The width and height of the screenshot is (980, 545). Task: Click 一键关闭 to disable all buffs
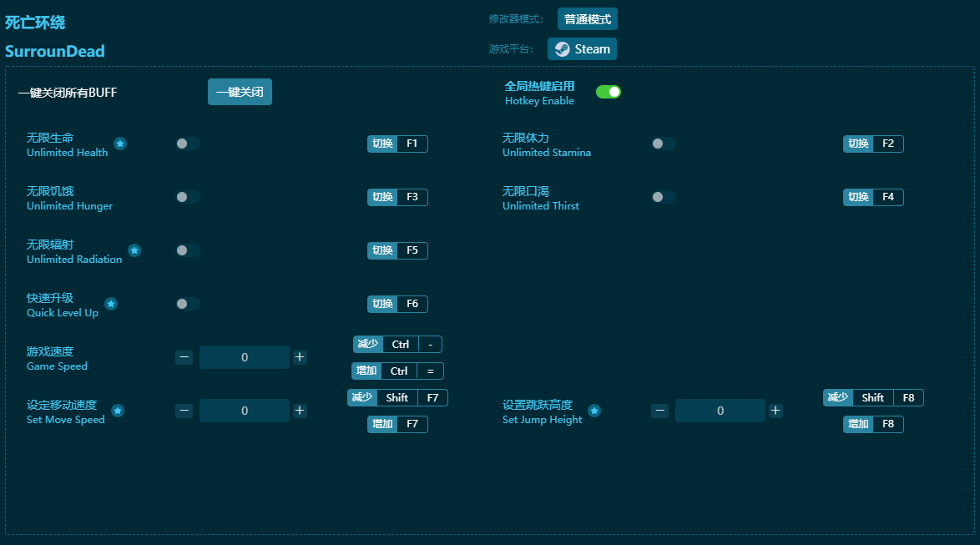[x=240, y=92]
